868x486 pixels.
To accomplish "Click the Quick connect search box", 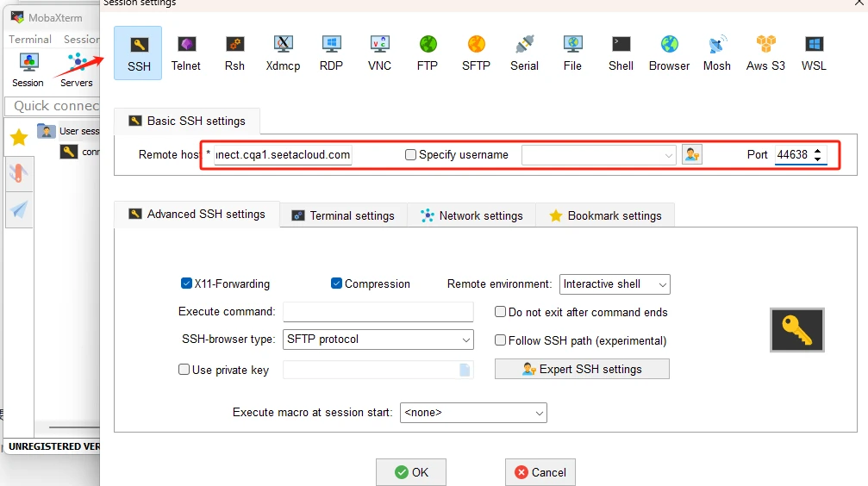I will click(53, 106).
